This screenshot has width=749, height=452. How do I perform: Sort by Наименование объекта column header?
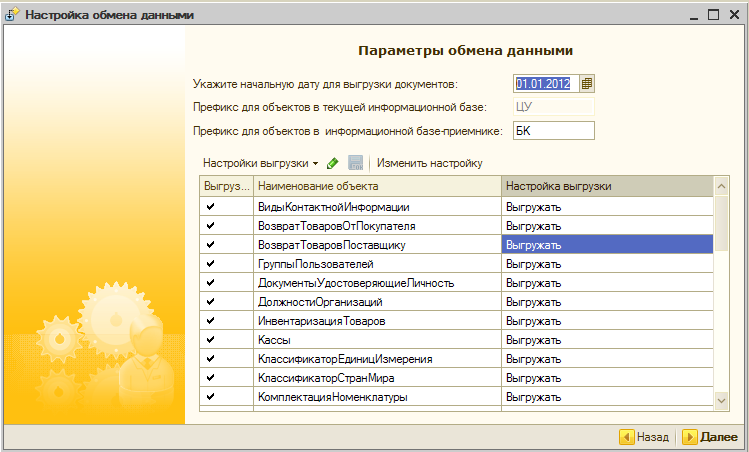376,187
